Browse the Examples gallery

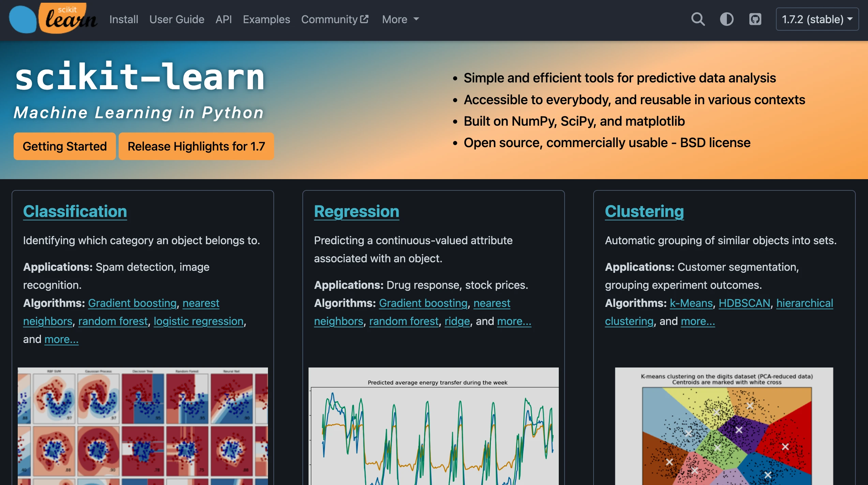(x=266, y=19)
